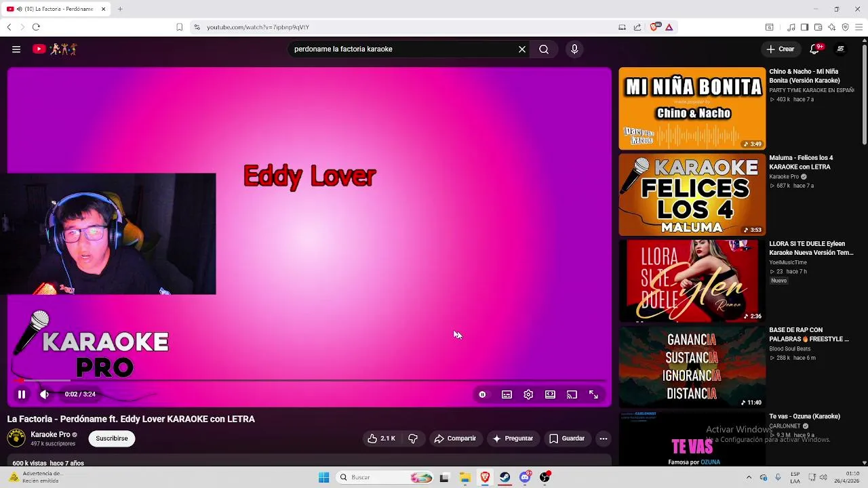Image resolution: width=868 pixels, height=488 pixels.
Task: Like the video (2.1 K)
Action: pos(382,439)
